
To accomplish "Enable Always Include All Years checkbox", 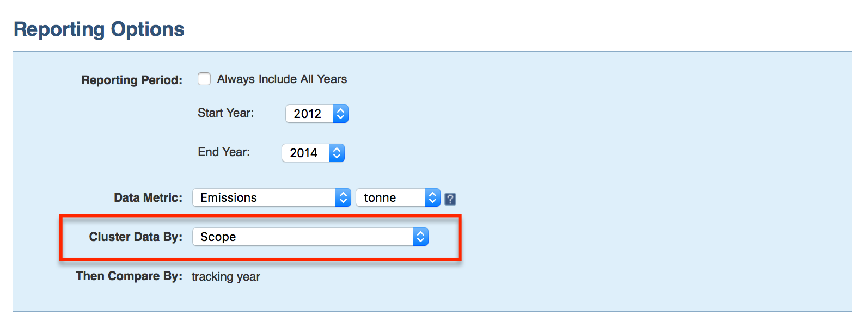I will (204, 79).
